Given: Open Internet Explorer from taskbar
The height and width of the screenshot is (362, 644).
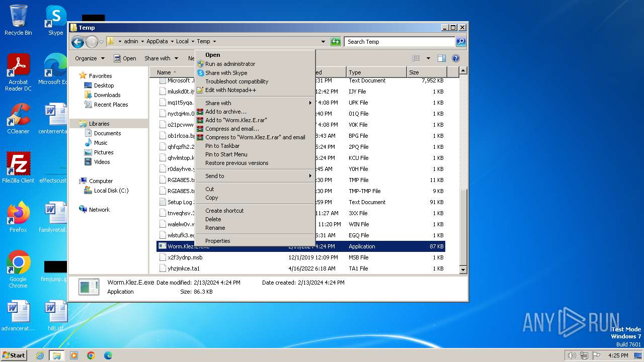Looking at the screenshot, I should pyautogui.click(x=40, y=355).
